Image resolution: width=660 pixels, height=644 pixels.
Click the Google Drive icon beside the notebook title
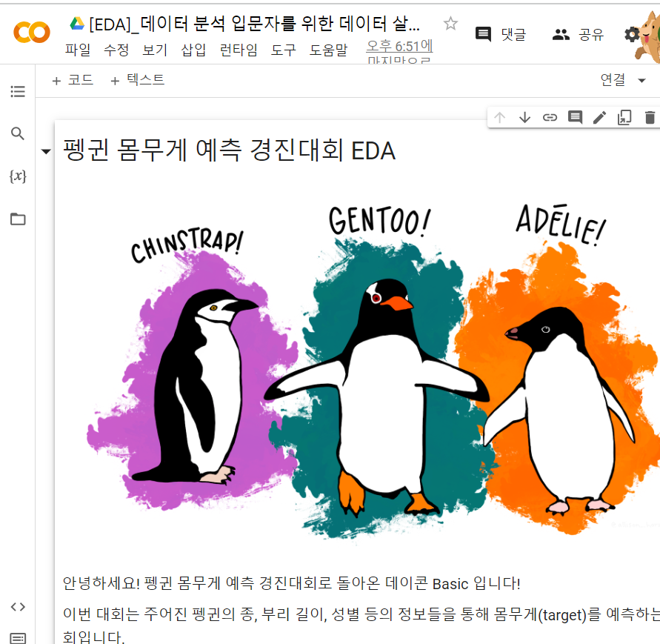[77, 24]
